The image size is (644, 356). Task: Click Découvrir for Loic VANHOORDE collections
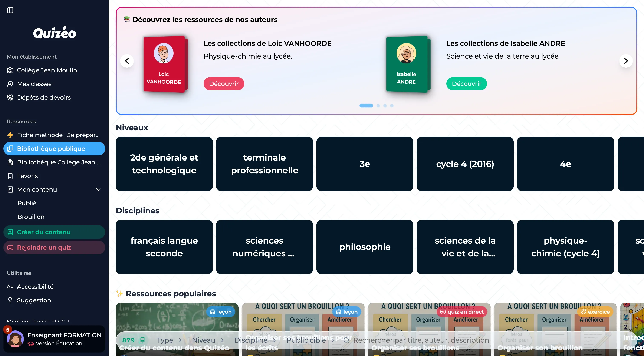point(223,84)
